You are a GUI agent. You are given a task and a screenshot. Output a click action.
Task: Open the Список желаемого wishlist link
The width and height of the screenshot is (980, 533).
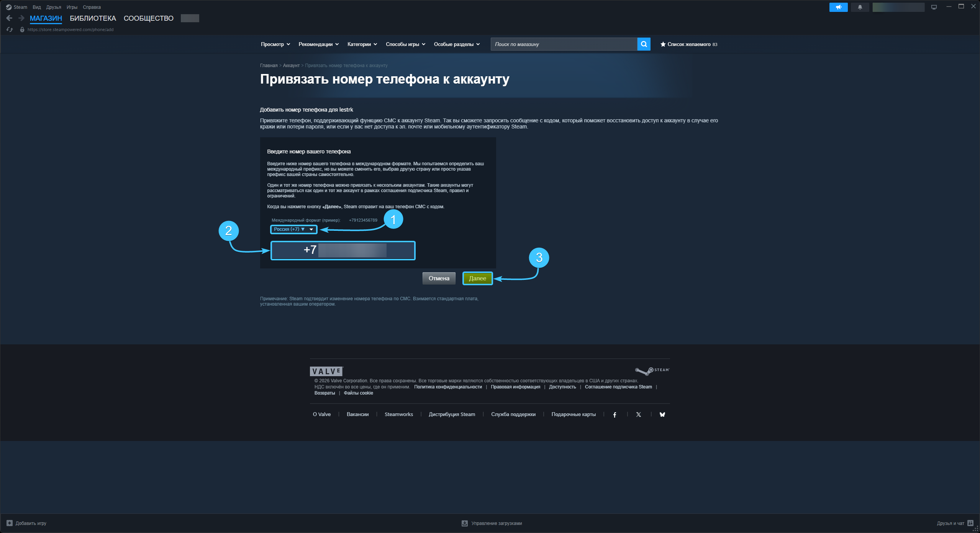point(688,44)
